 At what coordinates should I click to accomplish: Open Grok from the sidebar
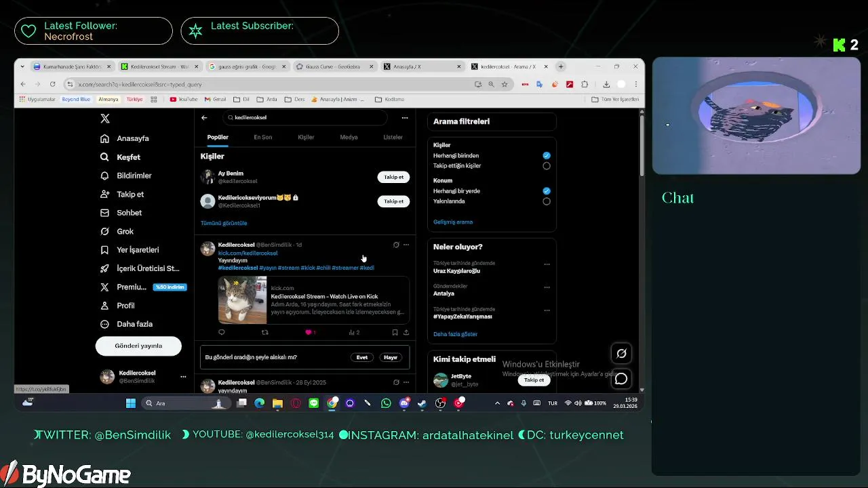click(x=117, y=231)
